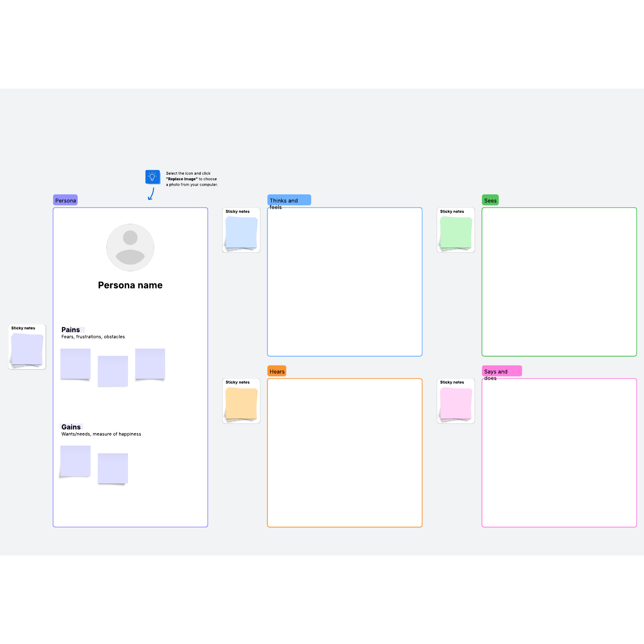Click the Pains heading
This screenshot has height=644, width=644.
click(x=71, y=330)
